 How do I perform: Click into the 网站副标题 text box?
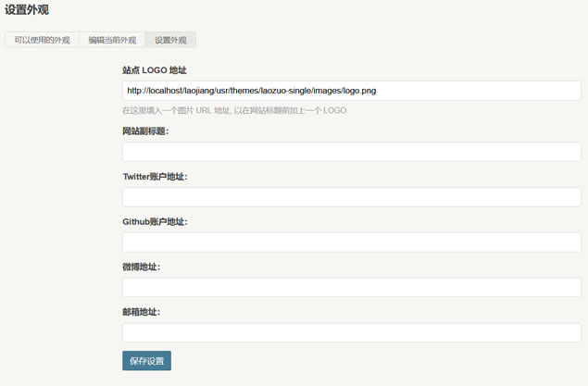click(x=351, y=152)
